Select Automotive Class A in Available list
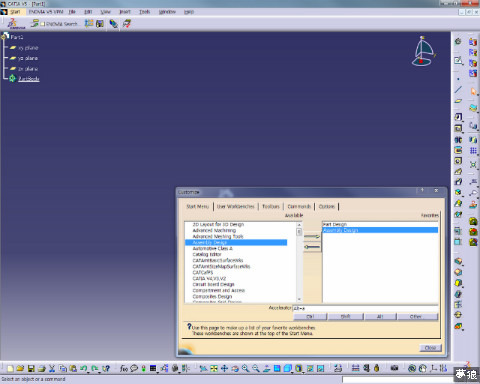 (x=213, y=248)
